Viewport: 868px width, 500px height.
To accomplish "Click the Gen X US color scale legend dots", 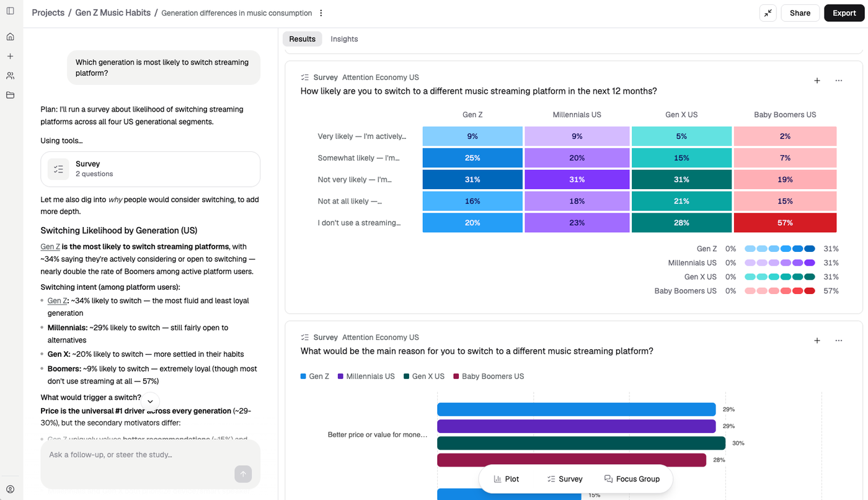I will coord(779,277).
